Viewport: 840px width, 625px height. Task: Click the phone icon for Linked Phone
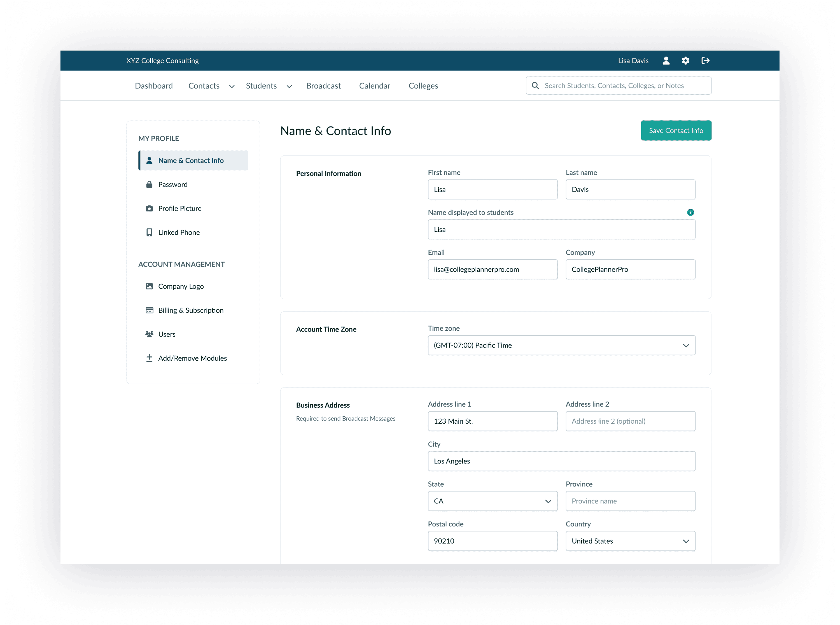tap(150, 232)
